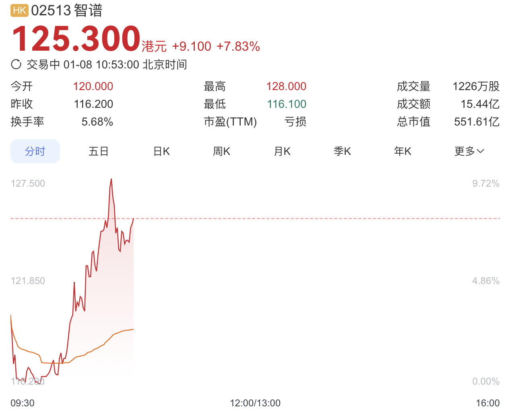Click the 128.000 highest price value
Image resolution: width=508 pixels, height=420 pixels.
point(286,86)
